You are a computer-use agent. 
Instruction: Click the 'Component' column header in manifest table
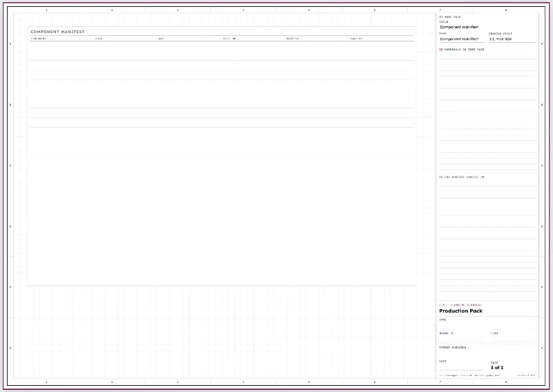(x=39, y=39)
